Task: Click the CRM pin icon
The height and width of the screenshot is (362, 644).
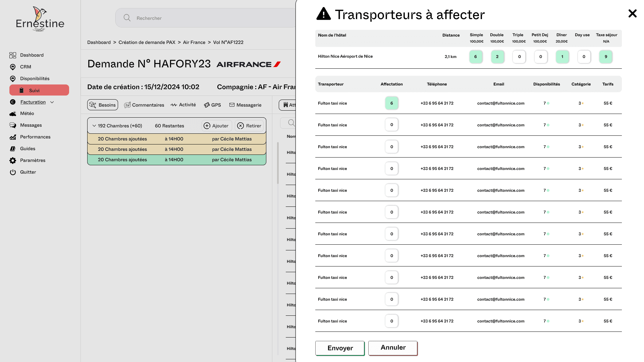Action: pos(13,67)
